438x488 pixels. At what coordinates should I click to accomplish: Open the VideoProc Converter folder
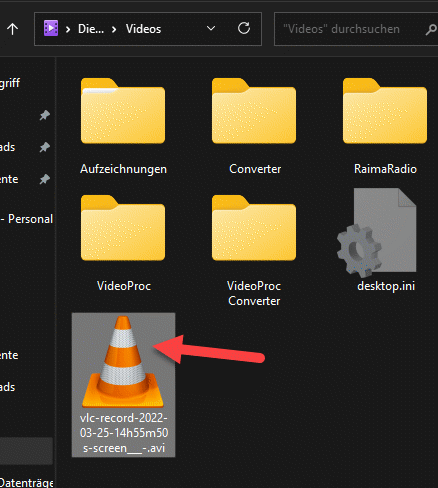click(254, 228)
